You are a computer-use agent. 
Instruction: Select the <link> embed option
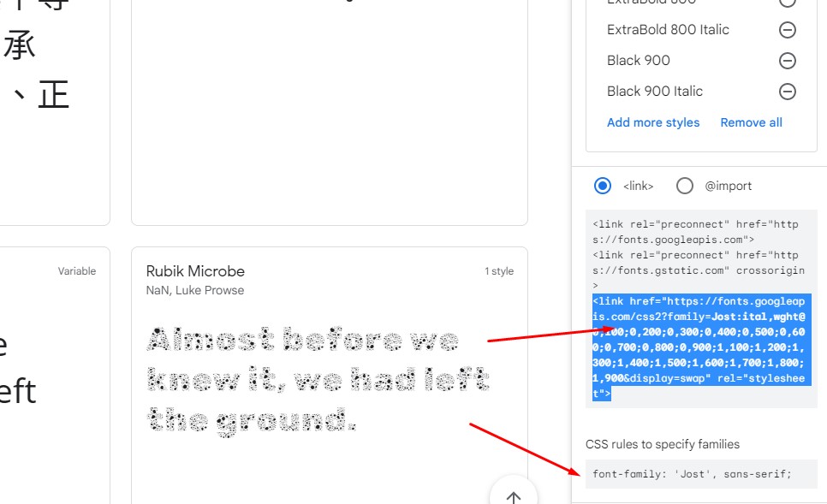(x=603, y=186)
